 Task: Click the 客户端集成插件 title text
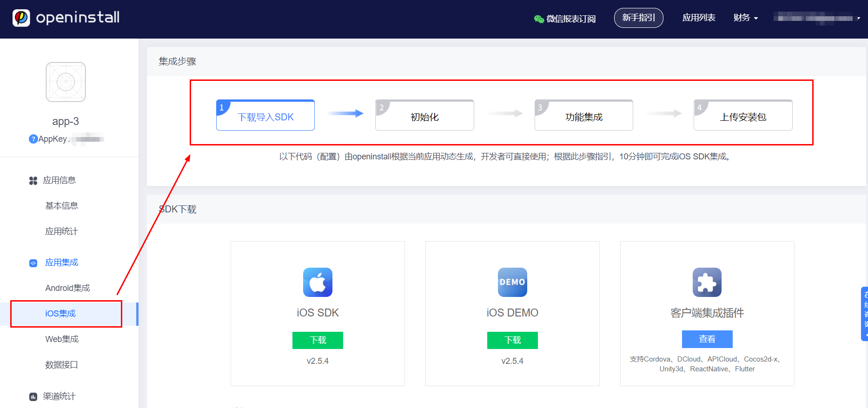(x=707, y=313)
